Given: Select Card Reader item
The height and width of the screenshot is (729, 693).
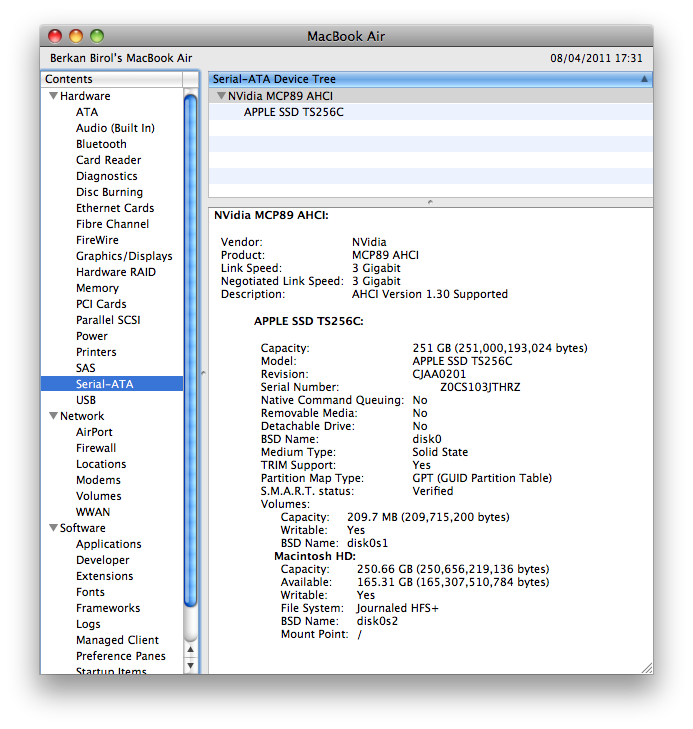Looking at the screenshot, I should coord(108,160).
